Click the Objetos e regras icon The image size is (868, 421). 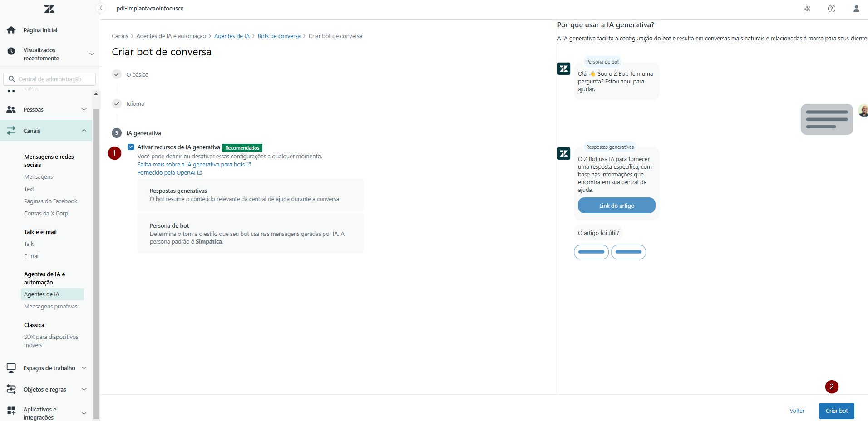11,389
